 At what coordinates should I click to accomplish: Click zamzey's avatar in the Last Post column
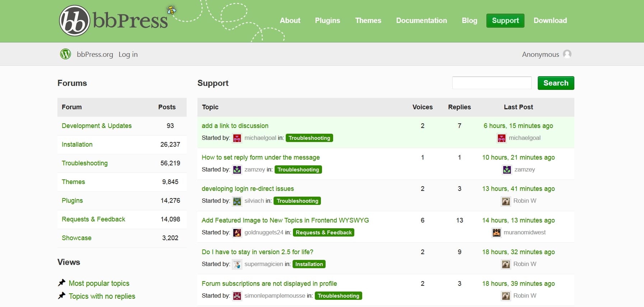507,170
